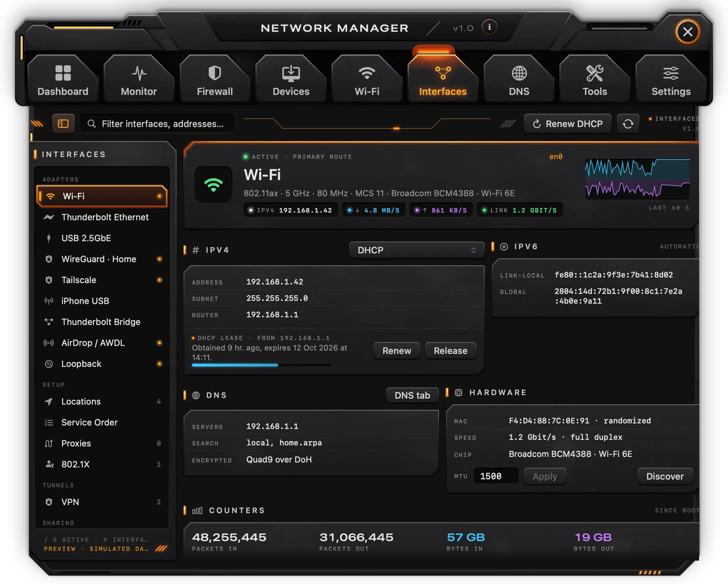Select the USB 2.5GbE adapter
The height and width of the screenshot is (584, 728).
click(102, 238)
